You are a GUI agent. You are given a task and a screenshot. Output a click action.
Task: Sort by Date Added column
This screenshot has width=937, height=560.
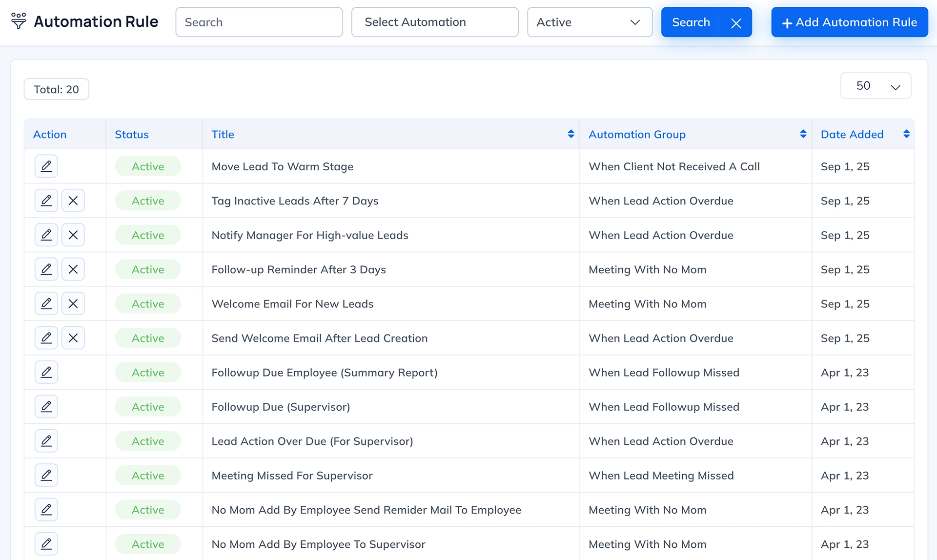coord(906,134)
